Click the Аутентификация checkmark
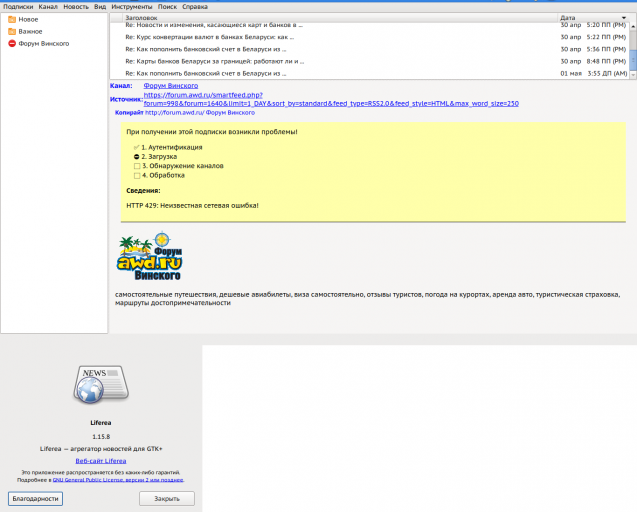The width and height of the screenshot is (637, 512). [x=136, y=147]
